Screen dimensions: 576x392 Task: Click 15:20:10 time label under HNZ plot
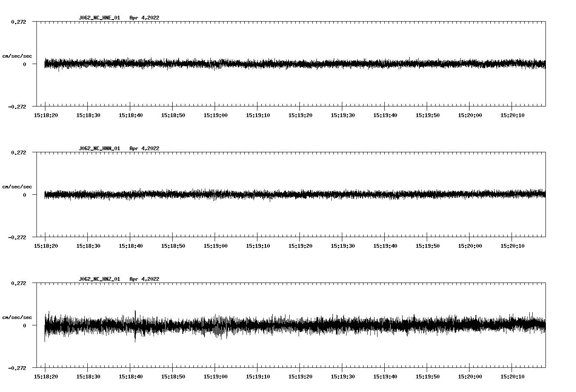click(x=512, y=377)
